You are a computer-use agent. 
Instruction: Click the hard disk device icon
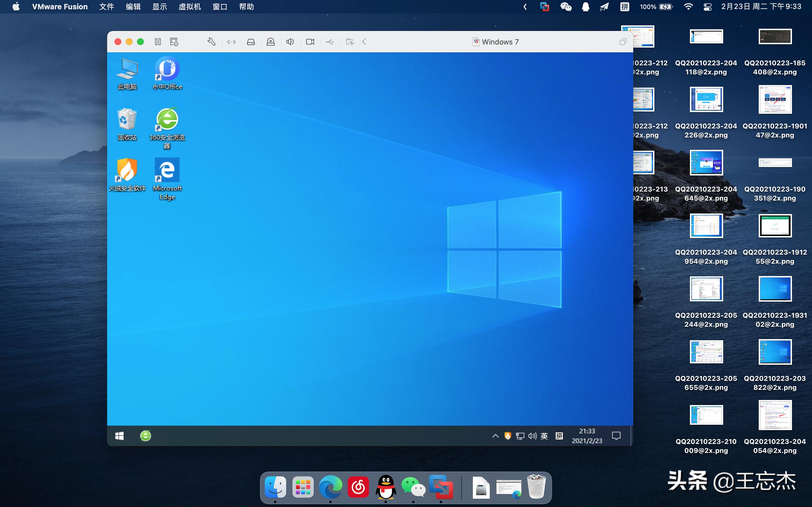pyautogui.click(x=251, y=42)
